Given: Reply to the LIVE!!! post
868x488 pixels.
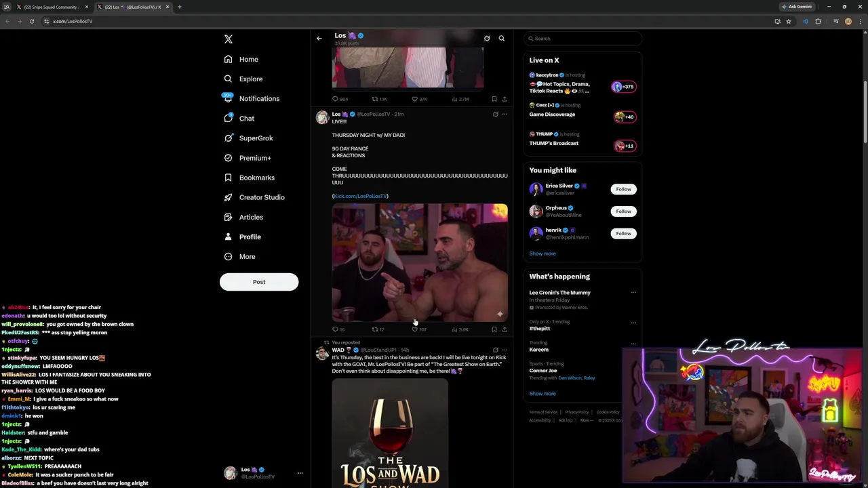Looking at the screenshot, I should [x=338, y=329].
